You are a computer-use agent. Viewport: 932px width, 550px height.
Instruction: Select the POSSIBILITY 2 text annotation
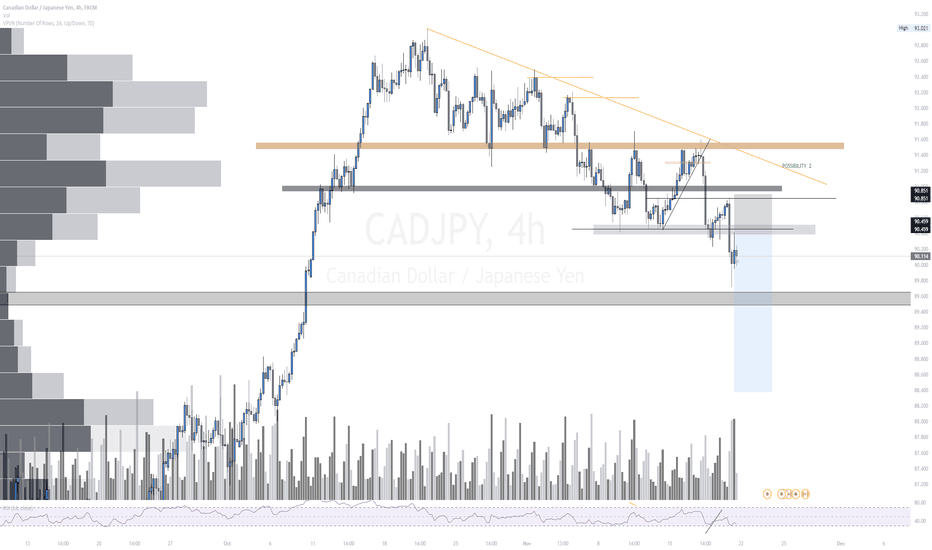(x=796, y=166)
